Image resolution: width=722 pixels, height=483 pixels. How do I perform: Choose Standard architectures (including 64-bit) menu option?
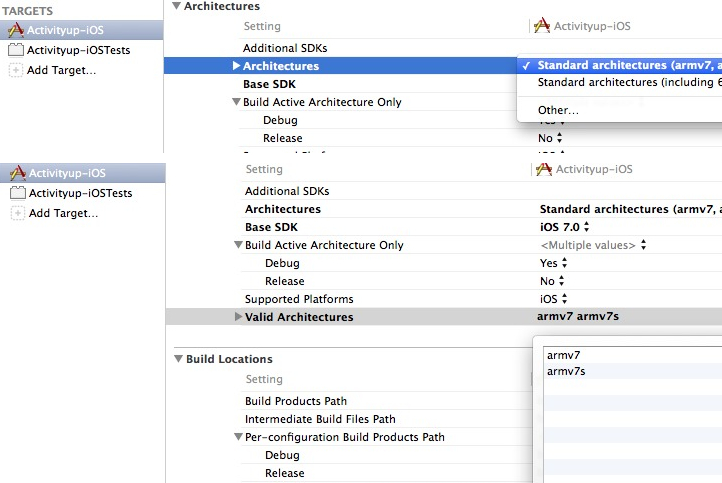[621, 82]
